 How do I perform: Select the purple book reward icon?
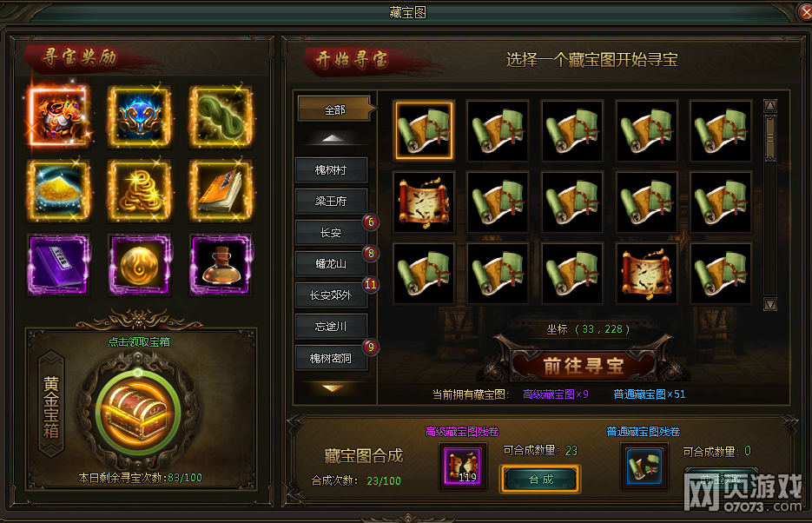click(58, 264)
